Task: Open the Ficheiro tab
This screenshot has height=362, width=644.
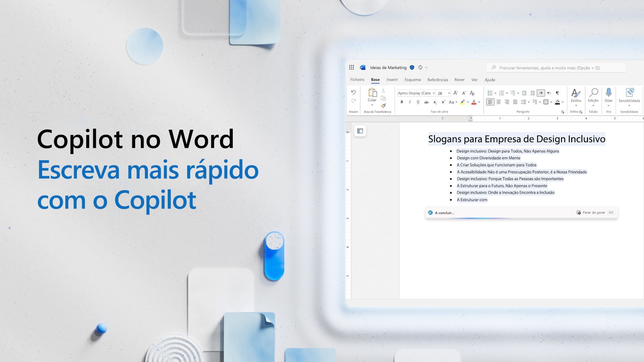Action: (x=357, y=80)
